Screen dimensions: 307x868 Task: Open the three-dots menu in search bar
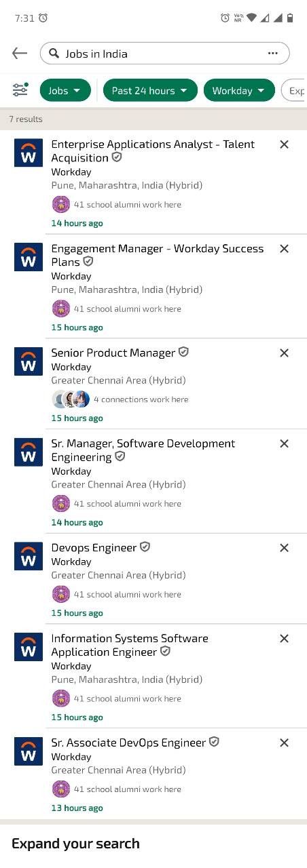[273, 54]
